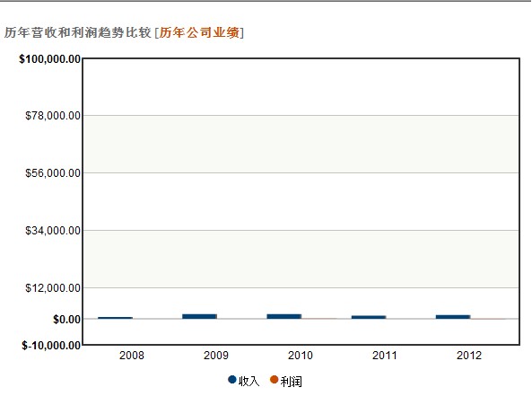Click the $56,000.00 y-axis label
532x405 pixels.
point(53,173)
